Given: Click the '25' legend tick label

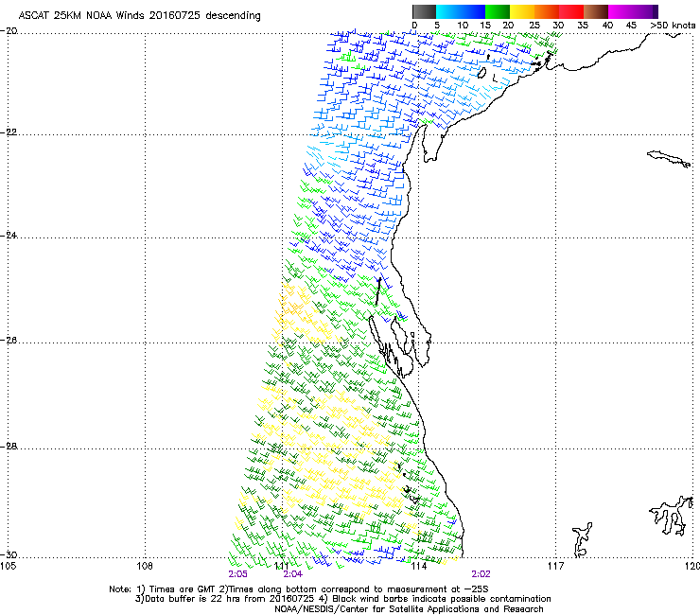Looking at the screenshot, I should [x=534, y=26].
